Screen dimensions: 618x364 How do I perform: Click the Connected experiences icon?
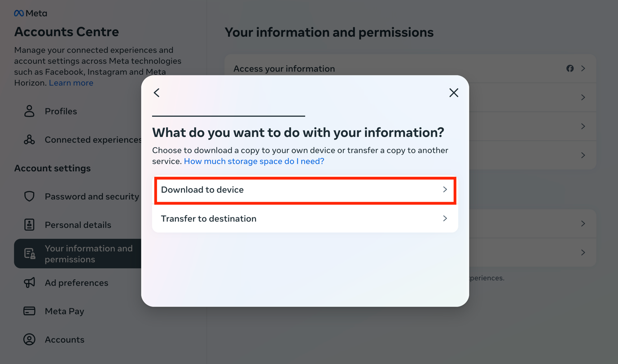pyautogui.click(x=30, y=140)
